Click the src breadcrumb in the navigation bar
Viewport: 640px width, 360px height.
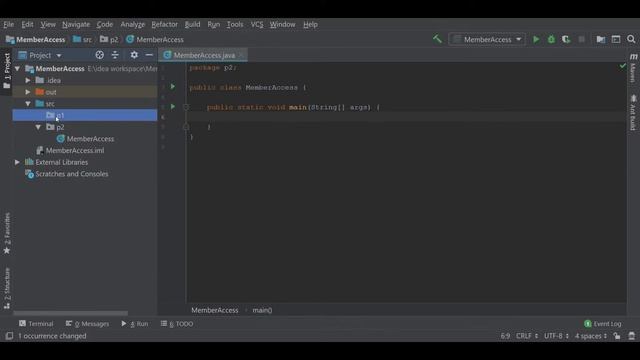[82, 40]
